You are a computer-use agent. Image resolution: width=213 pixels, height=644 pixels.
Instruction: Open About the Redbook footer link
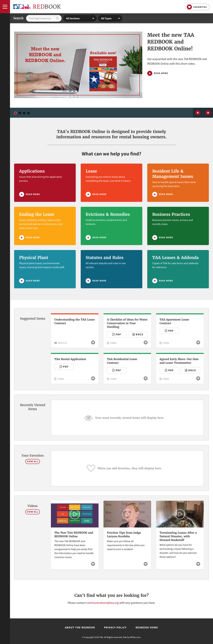[80, 627]
